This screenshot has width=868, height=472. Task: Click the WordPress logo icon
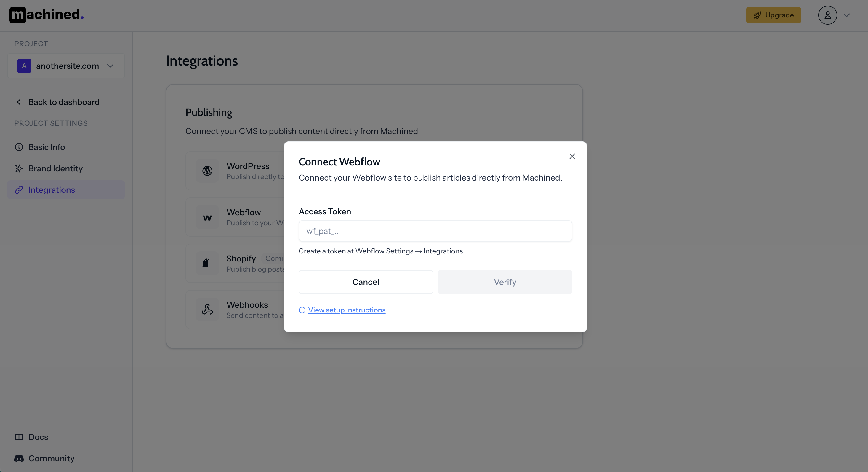[x=207, y=171]
